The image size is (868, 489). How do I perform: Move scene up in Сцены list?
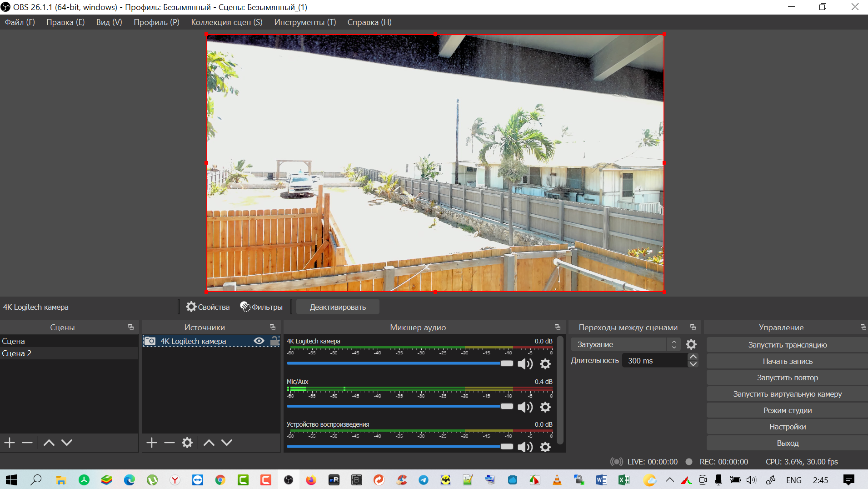(x=49, y=443)
